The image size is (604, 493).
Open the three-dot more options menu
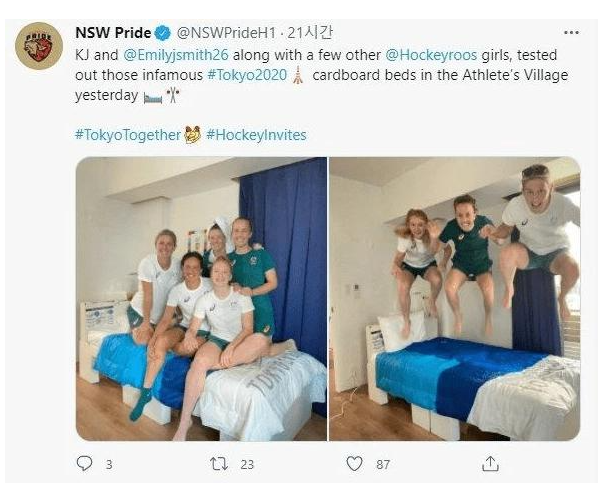coord(571,33)
